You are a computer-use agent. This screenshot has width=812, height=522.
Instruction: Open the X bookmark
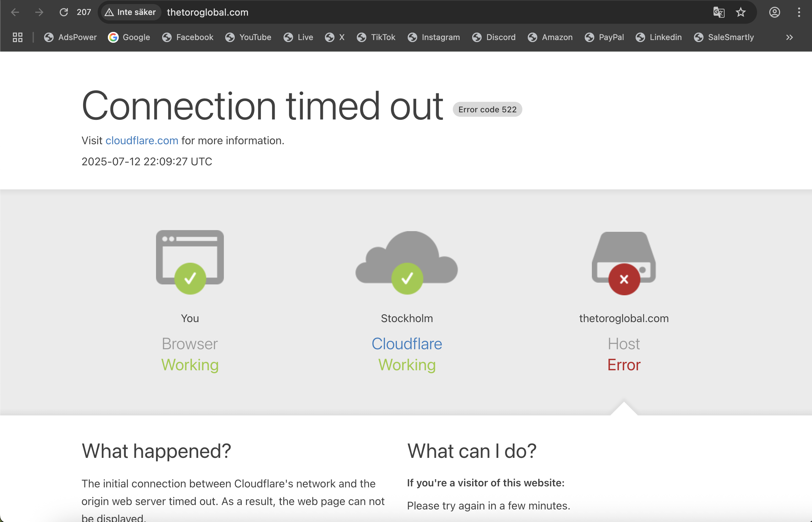(x=335, y=37)
